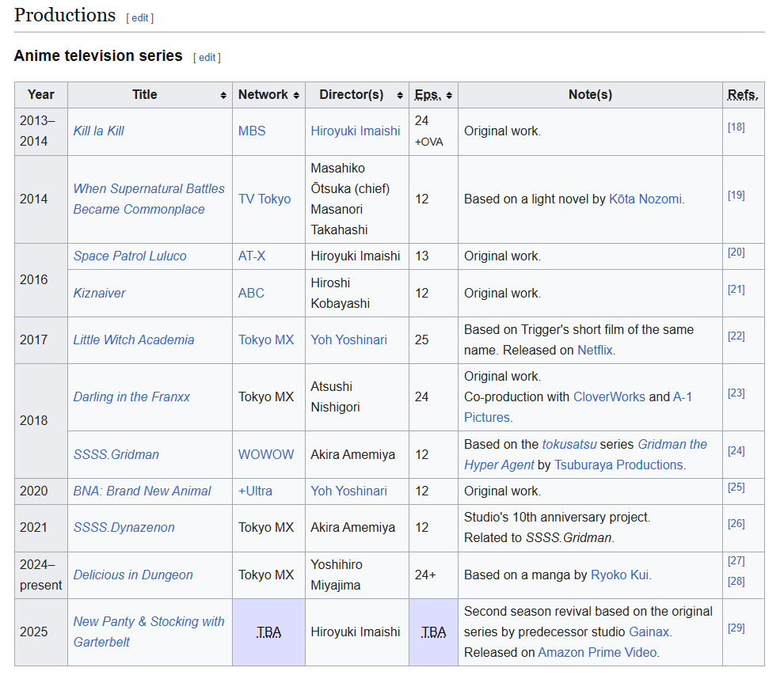Open the AT-X network link
This screenshot has height=679, width=784.
[252, 256]
